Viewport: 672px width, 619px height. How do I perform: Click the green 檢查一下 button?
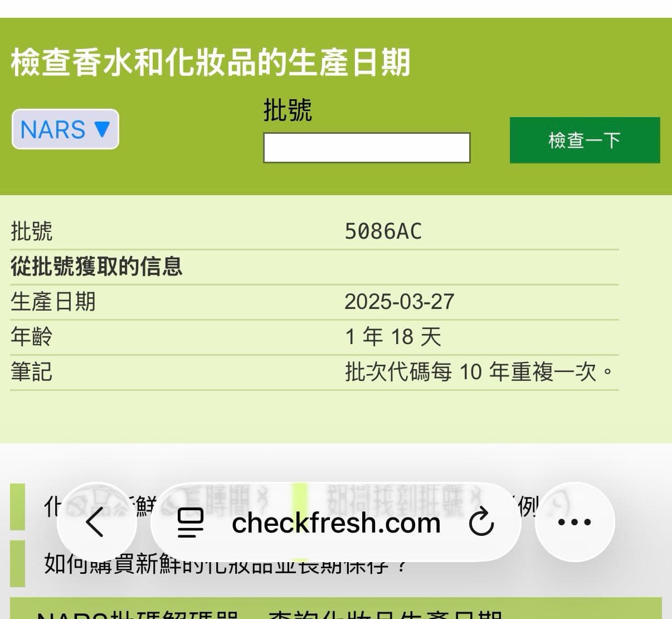point(585,140)
